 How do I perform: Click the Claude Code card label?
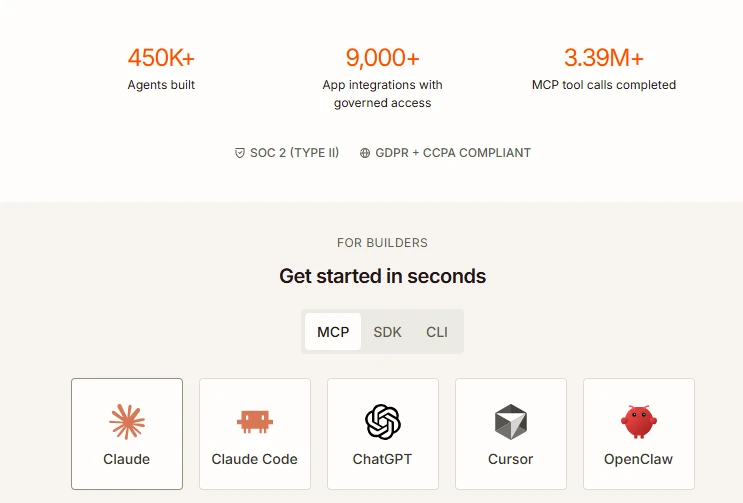click(x=254, y=459)
